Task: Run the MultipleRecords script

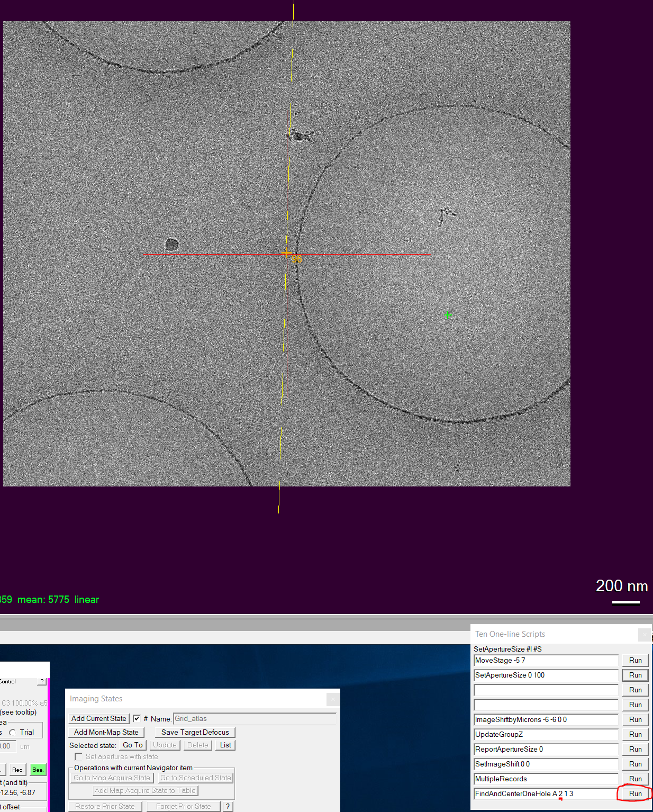Action: point(635,779)
